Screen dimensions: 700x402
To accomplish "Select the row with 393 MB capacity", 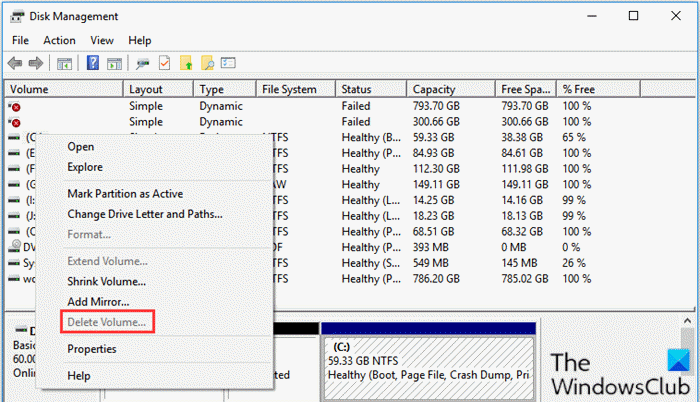I will pos(350,247).
